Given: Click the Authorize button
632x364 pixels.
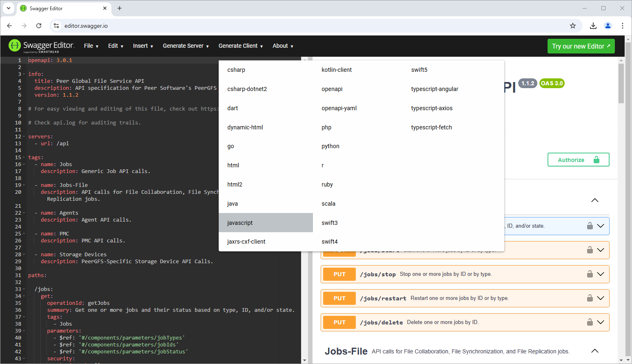Looking at the screenshot, I should point(578,160).
